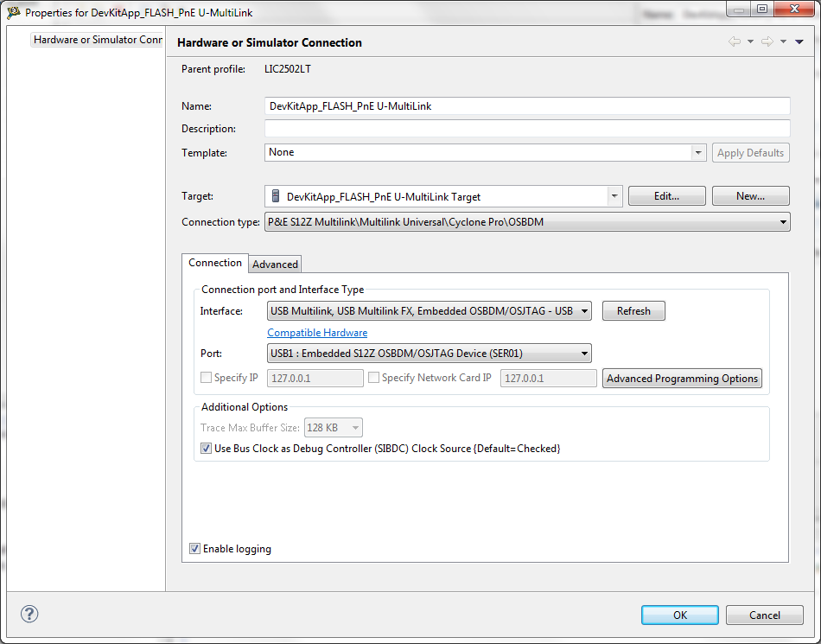
Task: Open the Compatible Hardware link
Action: click(317, 333)
